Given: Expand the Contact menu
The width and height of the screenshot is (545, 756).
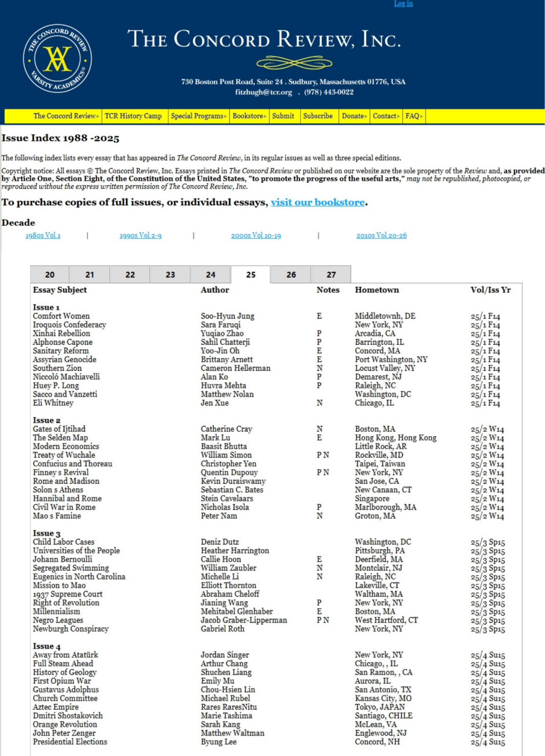Looking at the screenshot, I should pos(386,116).
